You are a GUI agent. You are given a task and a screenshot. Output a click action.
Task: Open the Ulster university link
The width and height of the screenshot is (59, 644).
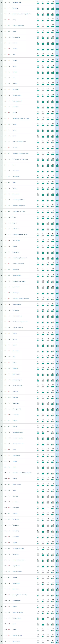click(14, 217)
